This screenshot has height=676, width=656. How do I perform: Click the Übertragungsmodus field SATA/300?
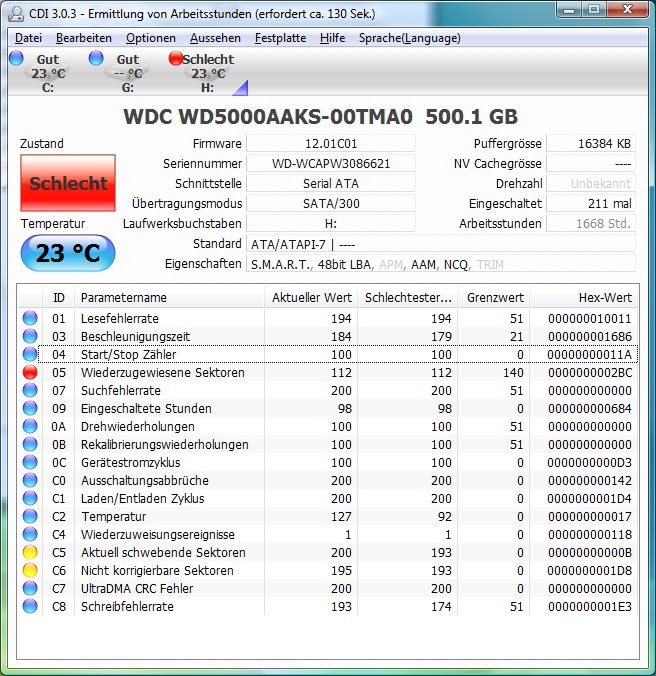coord(331,203)
